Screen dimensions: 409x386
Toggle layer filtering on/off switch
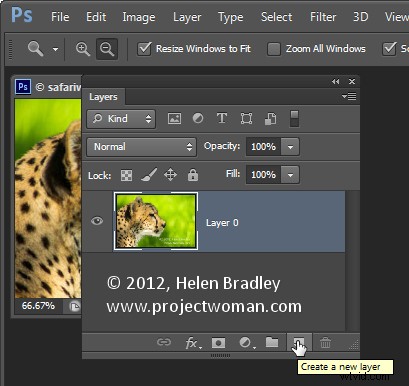(x=294, y=119)
